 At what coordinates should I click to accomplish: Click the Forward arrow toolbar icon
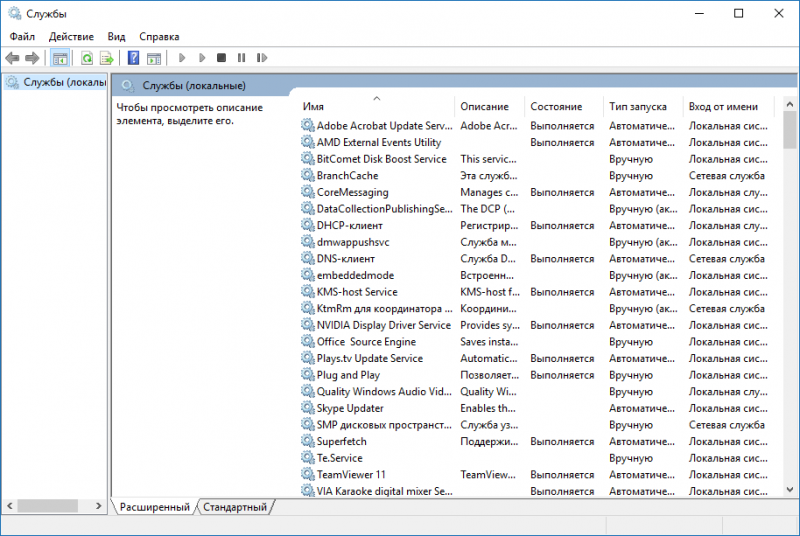click(x=32, y=58)
